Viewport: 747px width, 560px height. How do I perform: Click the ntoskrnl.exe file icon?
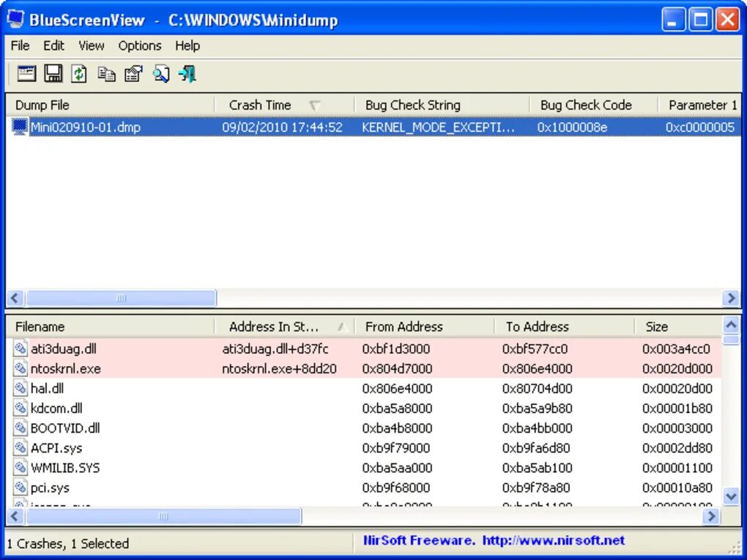20,368
